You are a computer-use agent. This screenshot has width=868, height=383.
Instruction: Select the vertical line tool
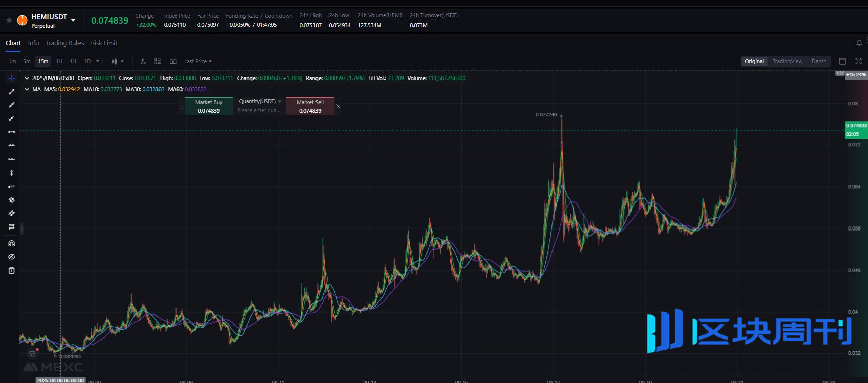(11, 173)
